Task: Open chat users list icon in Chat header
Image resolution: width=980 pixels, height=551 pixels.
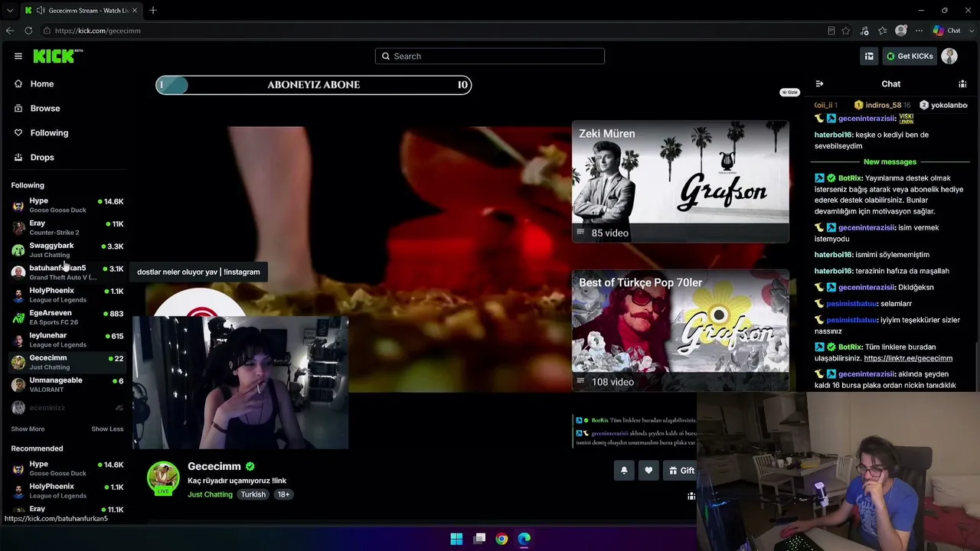Action: [x=962, y=84]
